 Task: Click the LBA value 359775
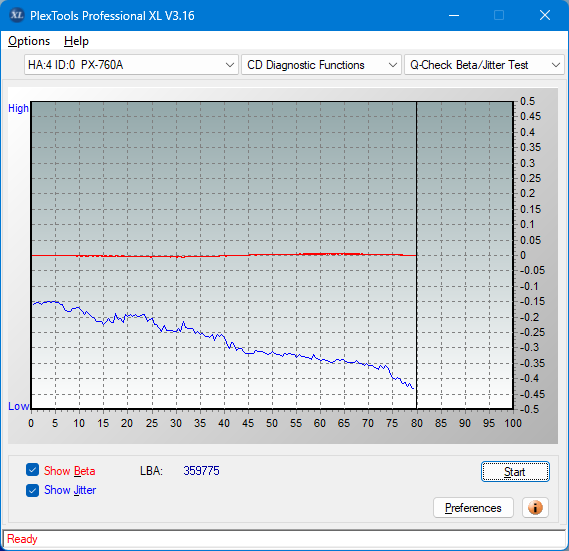(201, 471)
